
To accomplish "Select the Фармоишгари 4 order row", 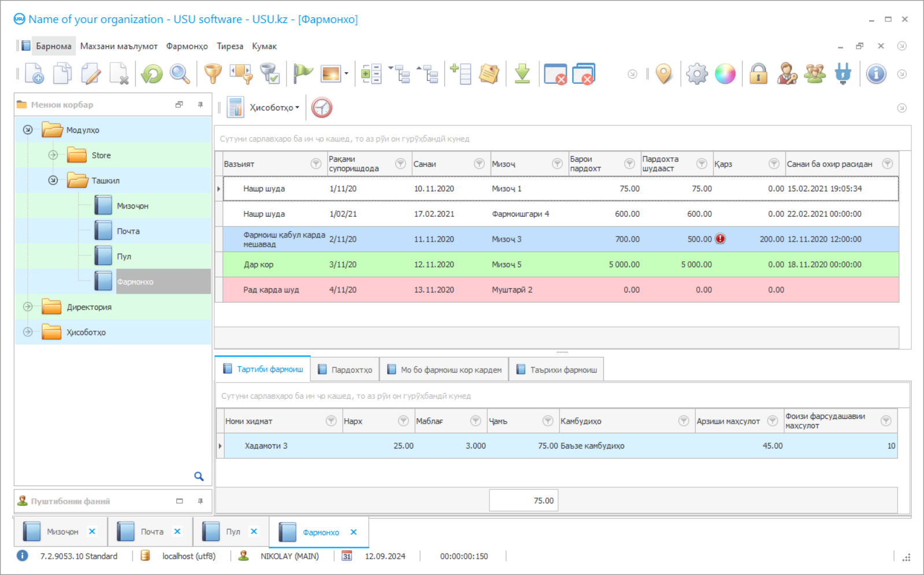I will click(561, 214).
